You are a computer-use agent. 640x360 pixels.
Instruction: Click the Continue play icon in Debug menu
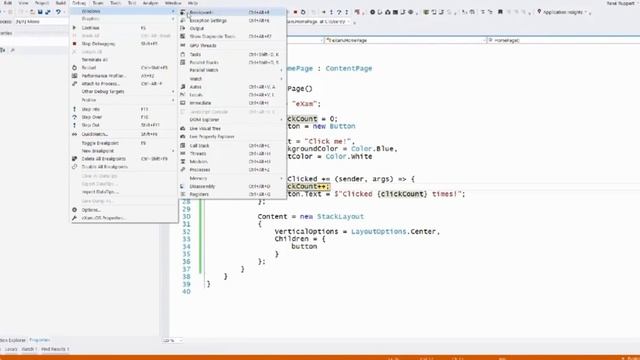click(x=74, y=28)
